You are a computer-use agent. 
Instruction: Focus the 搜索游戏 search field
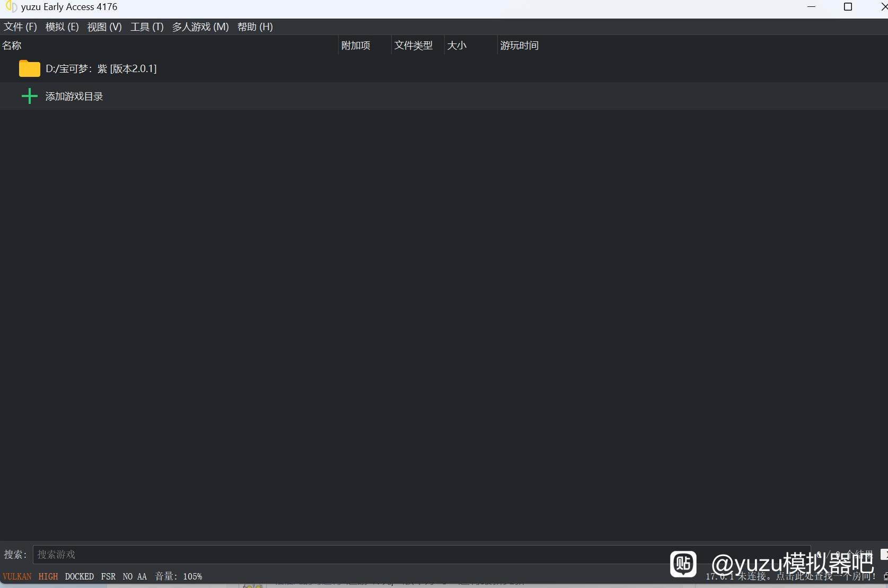(421, 555)
